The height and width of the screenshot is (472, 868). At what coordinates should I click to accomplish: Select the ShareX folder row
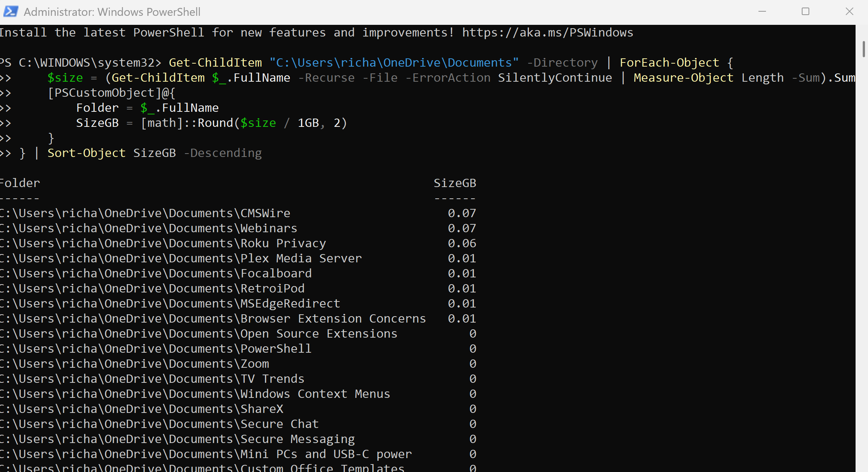[238, 409]
